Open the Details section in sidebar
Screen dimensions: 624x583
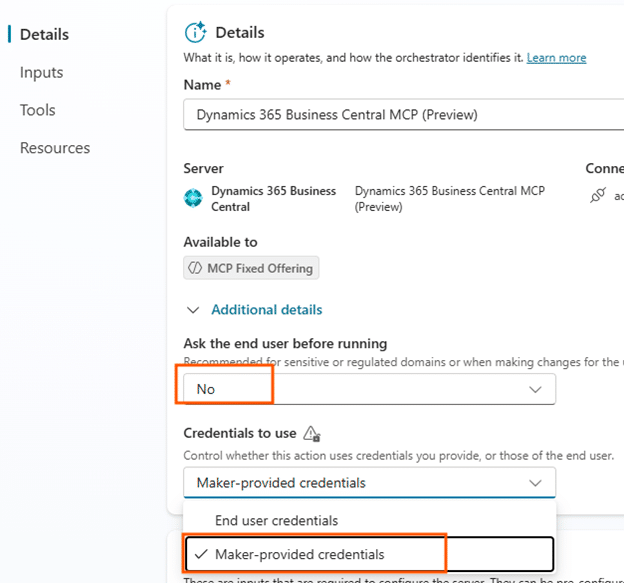(x=44, y=35)
